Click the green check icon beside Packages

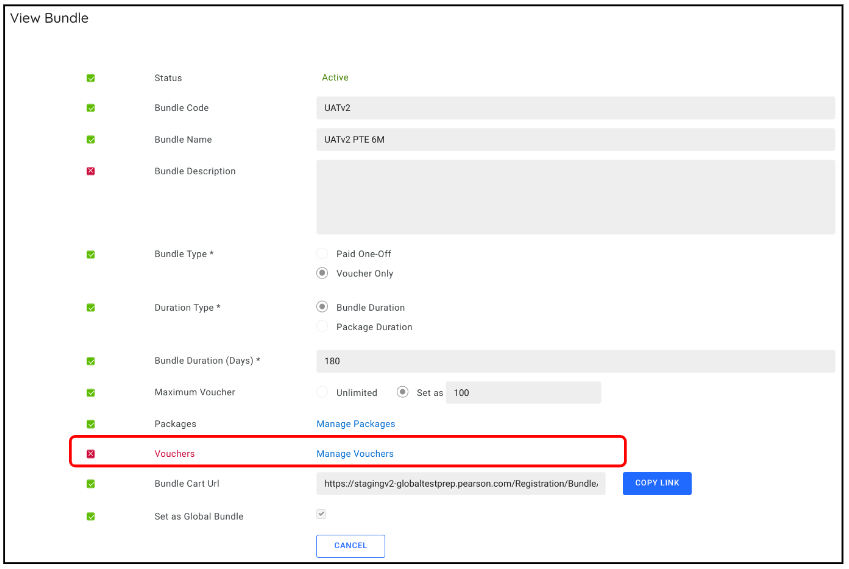pos(91,424)
